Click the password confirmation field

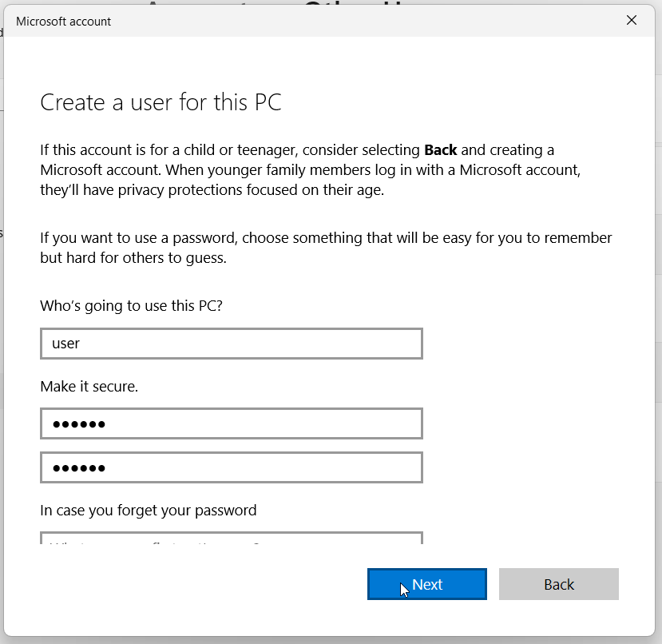coord(231,467)
